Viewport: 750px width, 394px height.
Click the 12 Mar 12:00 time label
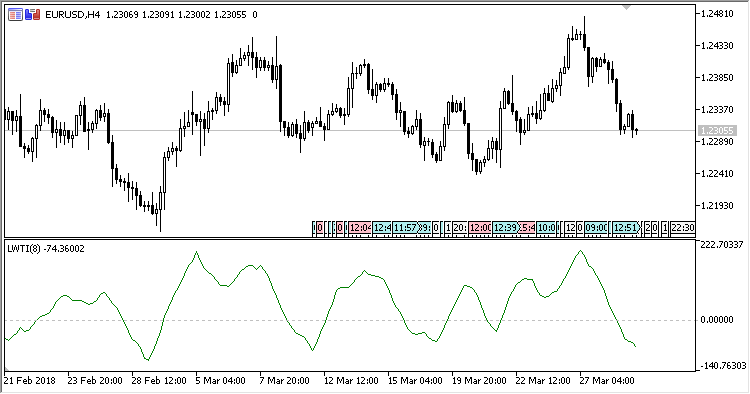[351, 381]
